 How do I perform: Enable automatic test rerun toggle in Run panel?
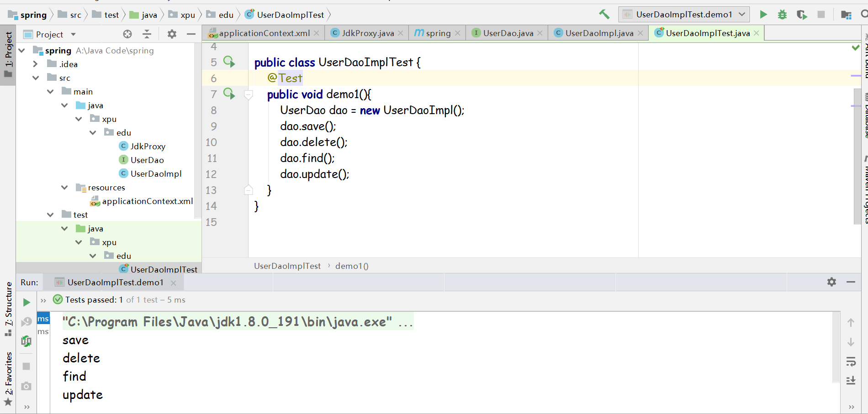[x=26, y=341]
